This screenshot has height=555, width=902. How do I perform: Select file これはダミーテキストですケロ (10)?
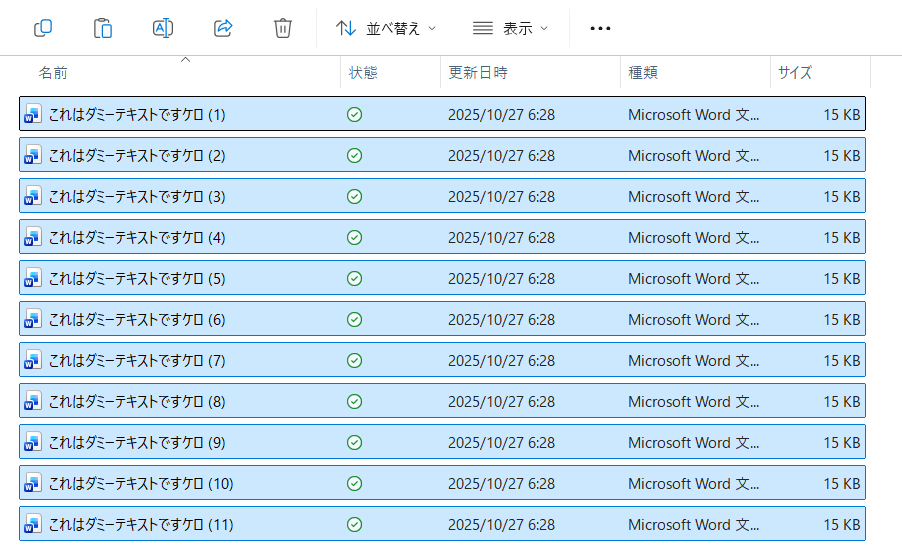pyautogui.click(x=141, y=484)
